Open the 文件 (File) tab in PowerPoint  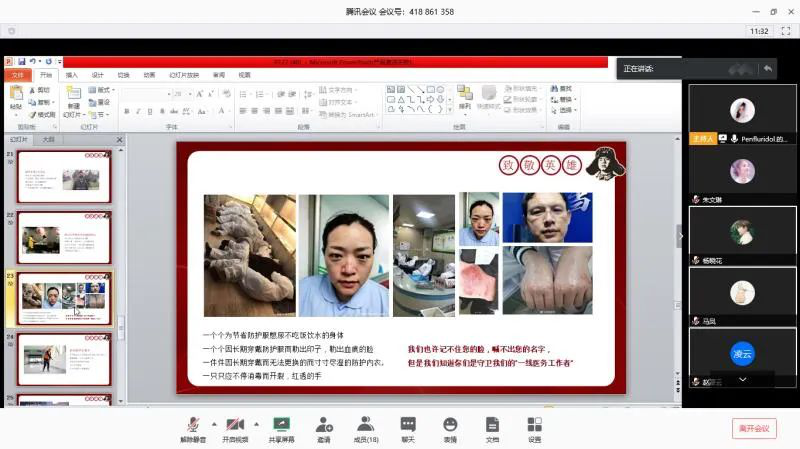tap(18, 75)
